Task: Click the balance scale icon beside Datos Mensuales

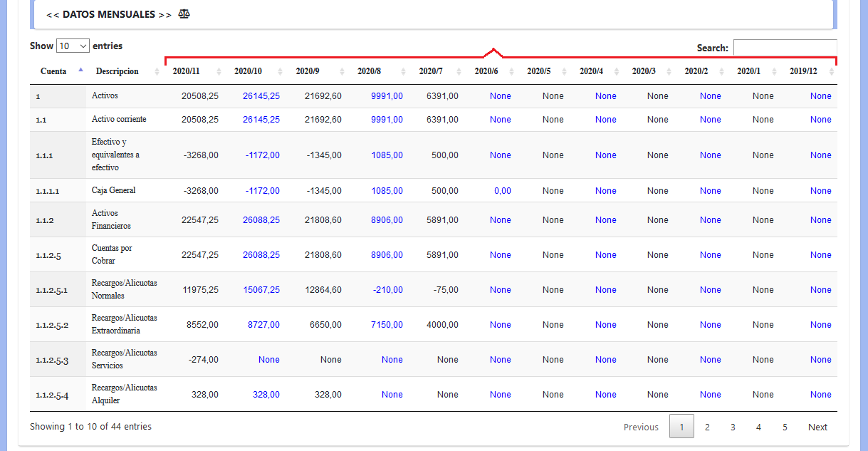Action: pyautogui.click(x=184, y=14)
